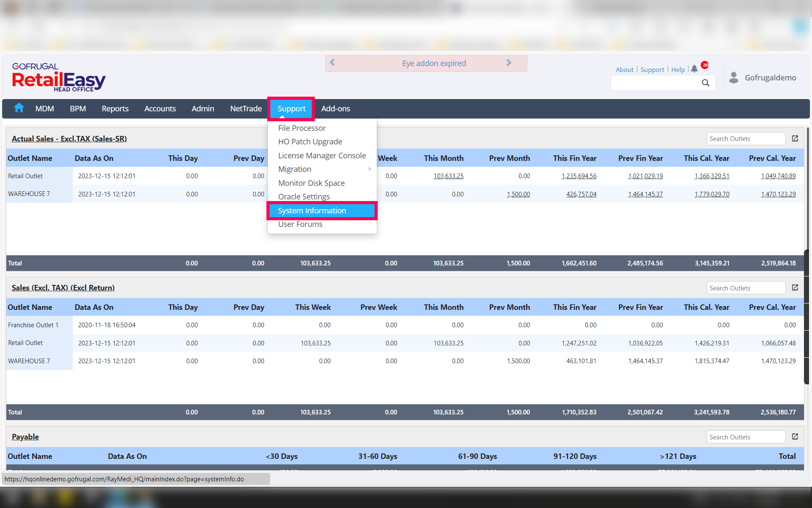Click the Search Outlets field in Payable

pos(745,437)
